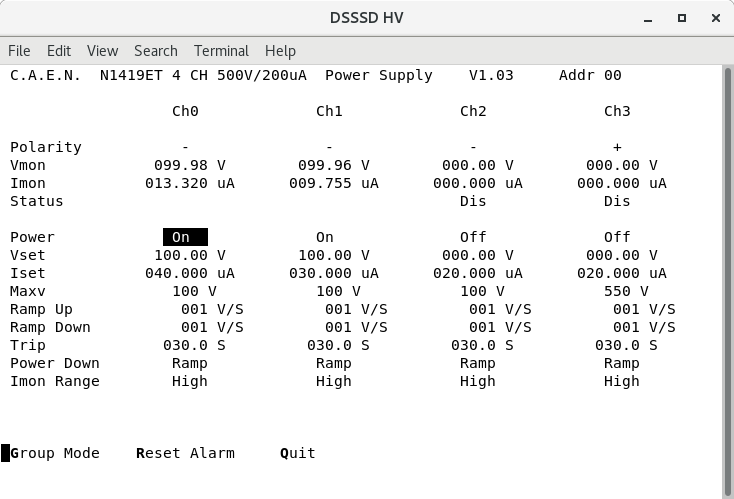Click Ch0 Trip value 030.0 S
Viewport: 734px width, 499px height.
(x=194, y=345)
